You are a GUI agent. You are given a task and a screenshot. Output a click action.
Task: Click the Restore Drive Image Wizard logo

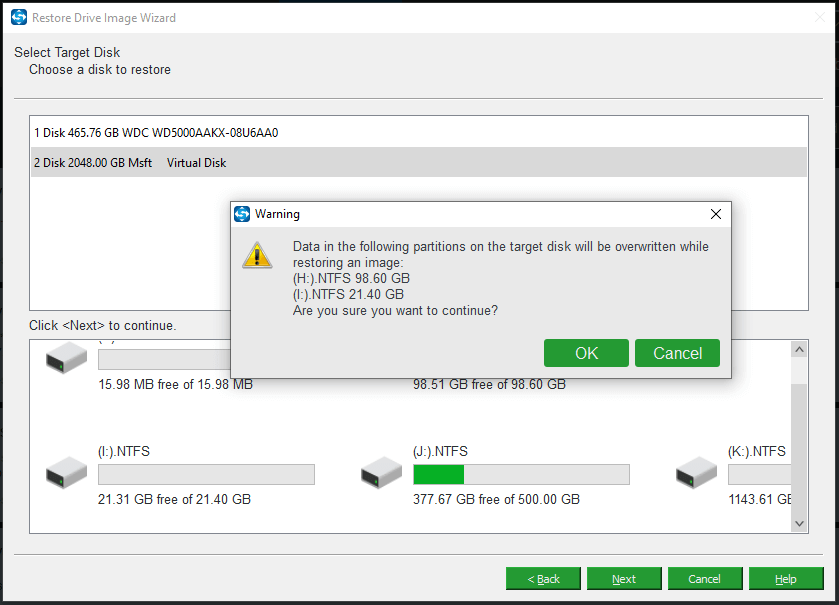coord(19,17)
